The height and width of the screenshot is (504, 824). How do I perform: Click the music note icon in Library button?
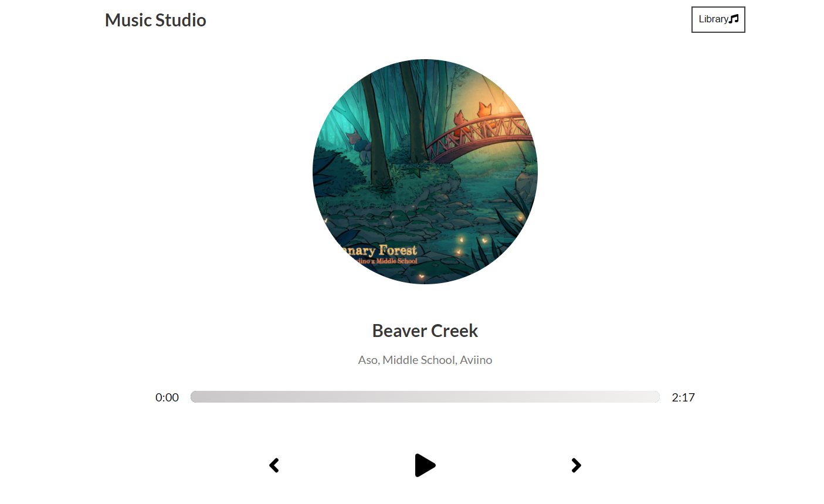pos(734,19)
